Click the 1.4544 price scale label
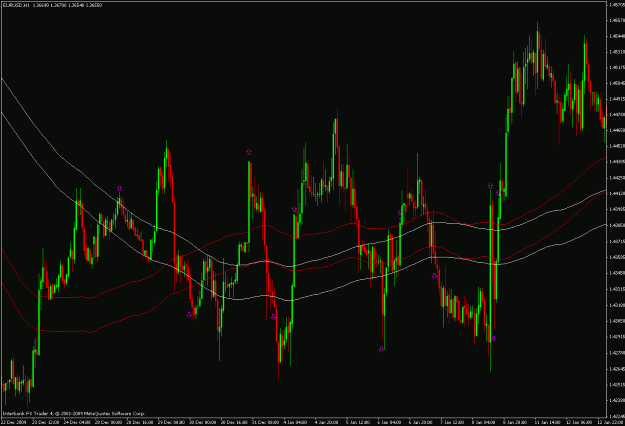The height and width of the screenshot is (426, 625). (x=617, y=36)
